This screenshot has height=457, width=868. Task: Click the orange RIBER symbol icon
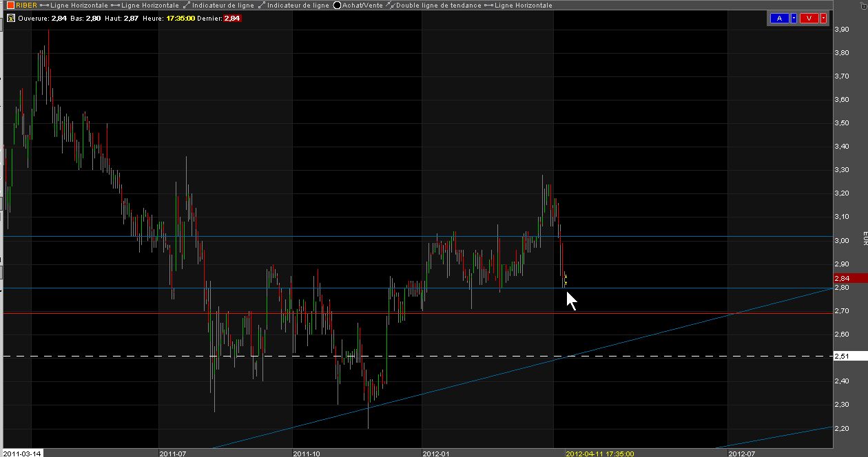click(10, 5)
